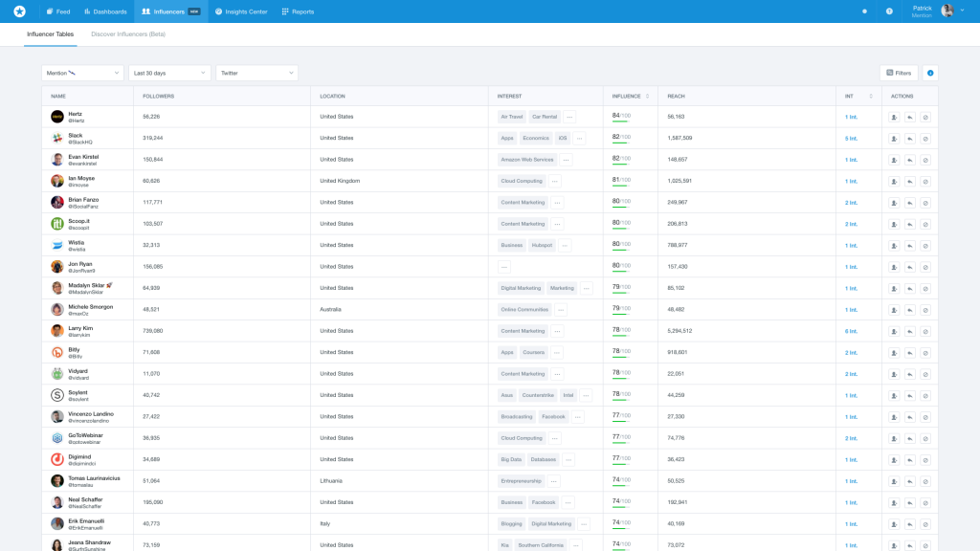Follow Wistia with the add-user icon
The height and width of the screenshot is (551, 980).
click(894, 246)
